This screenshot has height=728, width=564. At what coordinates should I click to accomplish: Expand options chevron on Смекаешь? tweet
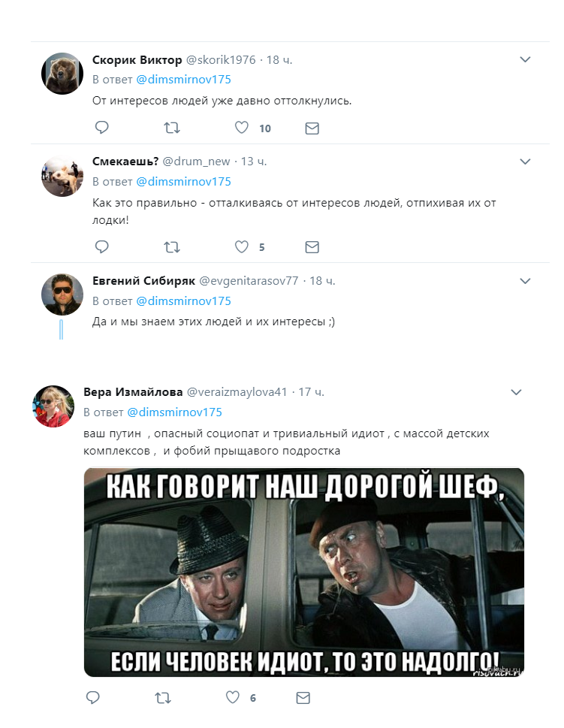click(x=525, y=162)
